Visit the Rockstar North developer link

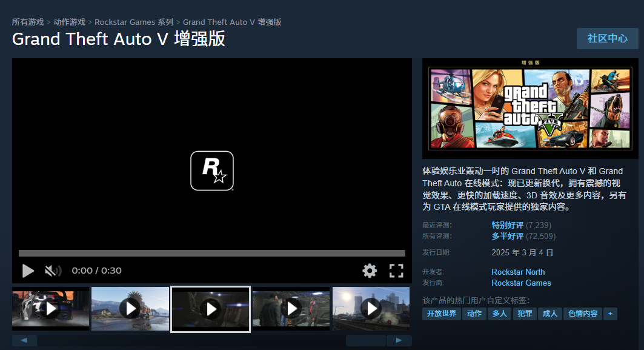pos(518,272)
